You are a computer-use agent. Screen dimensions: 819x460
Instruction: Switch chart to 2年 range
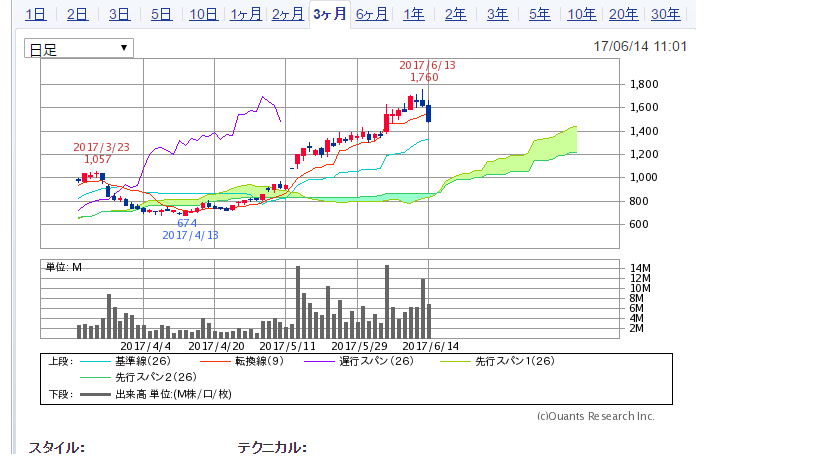click(x=455, y=15)
